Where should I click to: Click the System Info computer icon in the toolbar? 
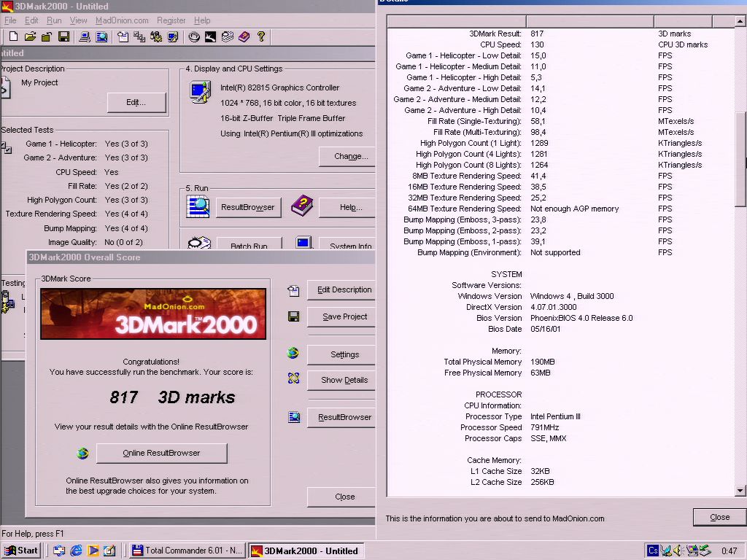click(85, 36)
